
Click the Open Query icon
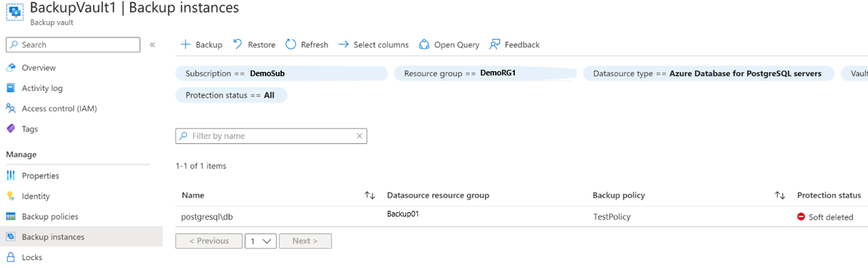[424, 44]
